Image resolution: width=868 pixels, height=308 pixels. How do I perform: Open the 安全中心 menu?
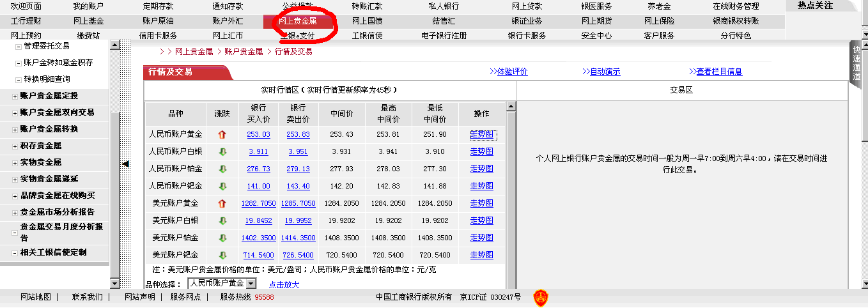tap(596, 36)
